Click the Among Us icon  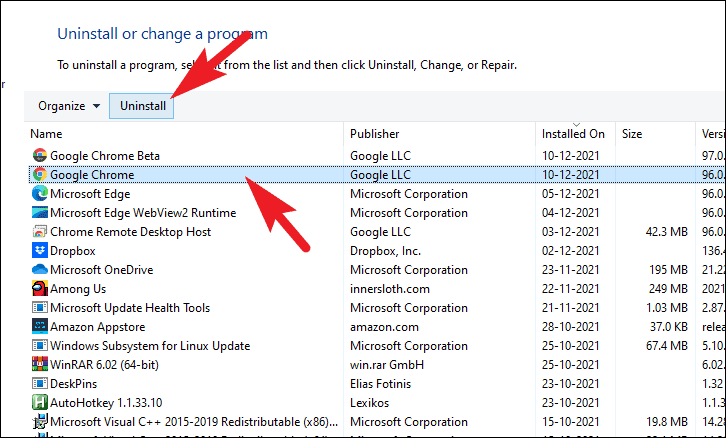click(x=40, y=288)
